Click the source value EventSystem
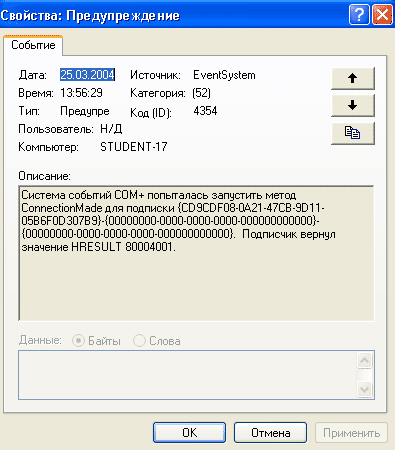Screen dimensions: 395x450 tap(224, 75)
